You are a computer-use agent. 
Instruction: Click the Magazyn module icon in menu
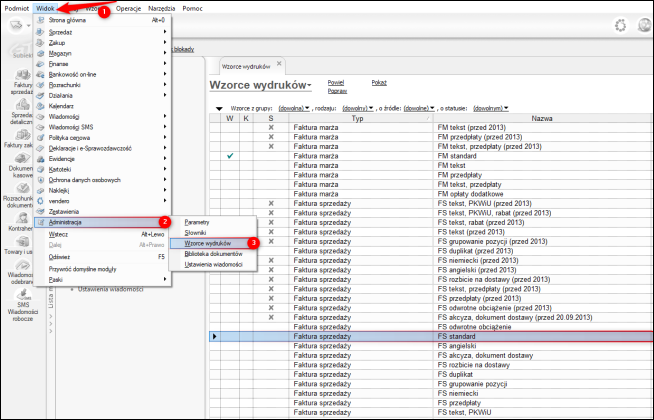click(x=41, y=54)
